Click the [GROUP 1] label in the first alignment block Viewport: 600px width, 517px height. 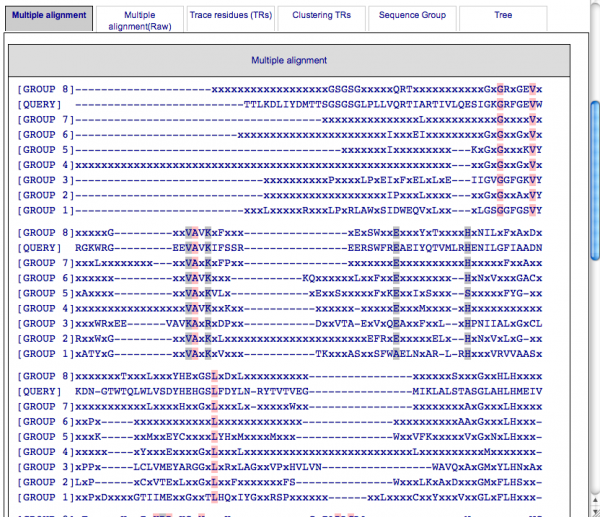click(x=38, y=210)
